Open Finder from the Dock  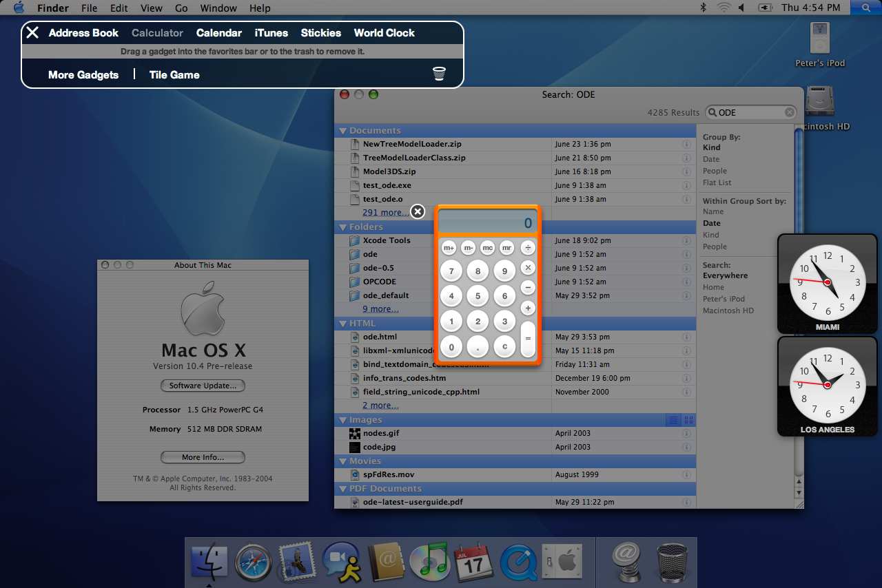209,560
